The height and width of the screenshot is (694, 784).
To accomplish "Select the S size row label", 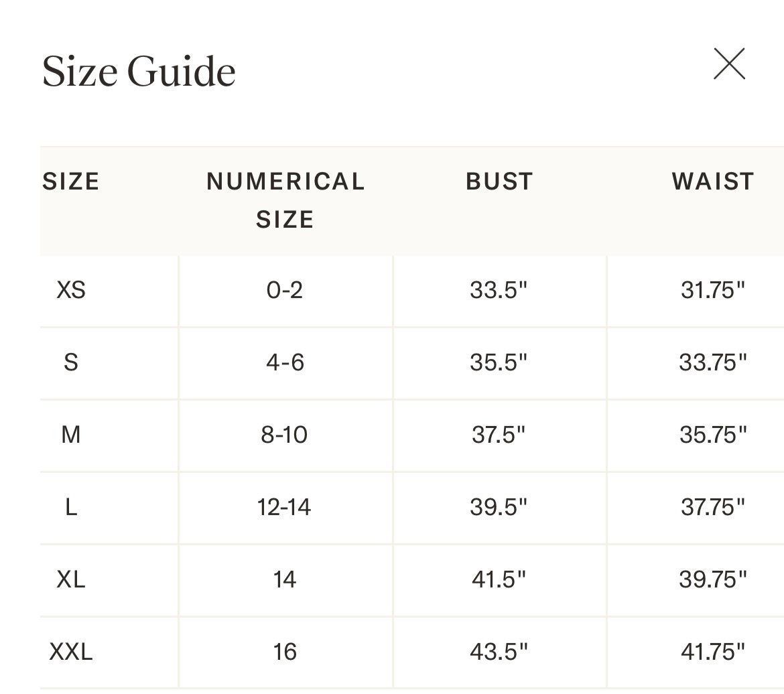I will [71, 362].
